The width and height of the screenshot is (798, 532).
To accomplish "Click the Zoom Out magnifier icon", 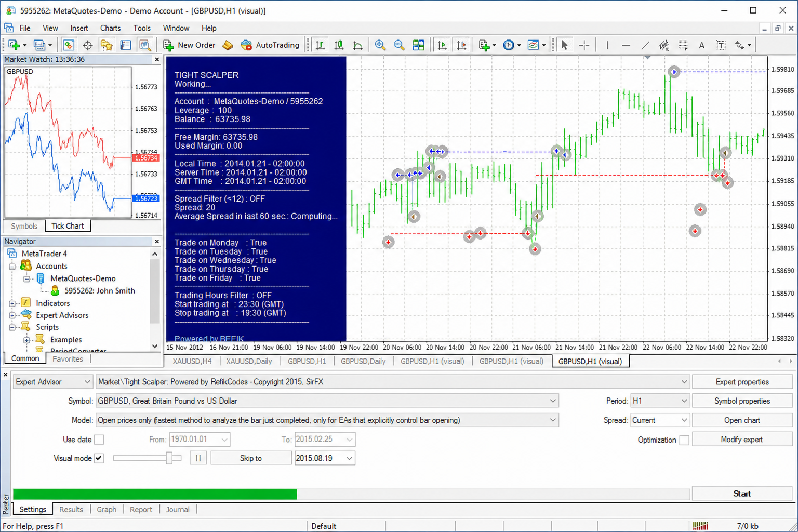I will 399,45.
